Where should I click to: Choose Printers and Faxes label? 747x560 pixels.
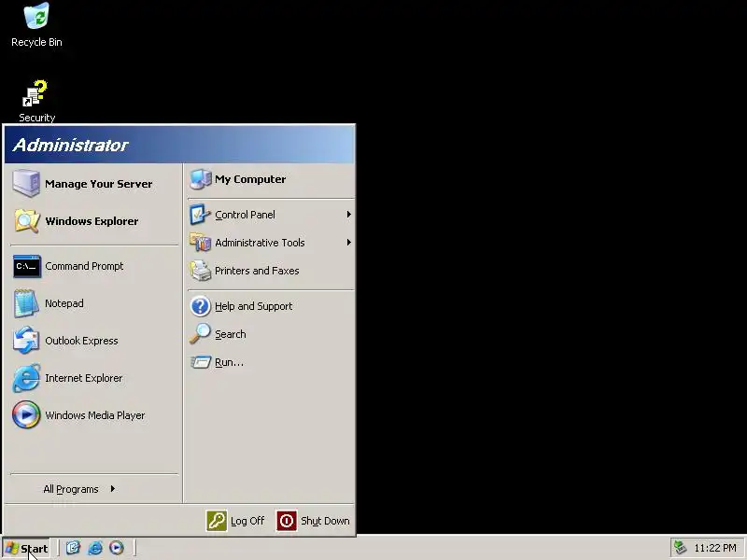click(x=257, y=271)
